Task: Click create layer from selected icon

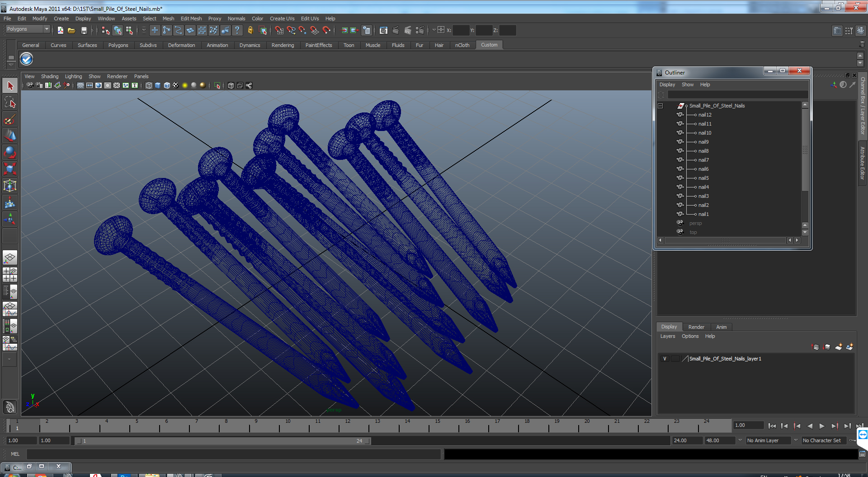Action: pyautogui.click(x=849, y=346)
